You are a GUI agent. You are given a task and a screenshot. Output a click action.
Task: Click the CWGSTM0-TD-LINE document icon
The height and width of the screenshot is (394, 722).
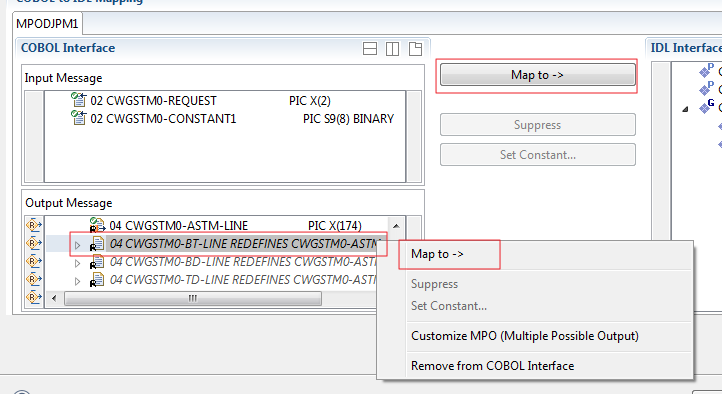click(x=97, y=279)
